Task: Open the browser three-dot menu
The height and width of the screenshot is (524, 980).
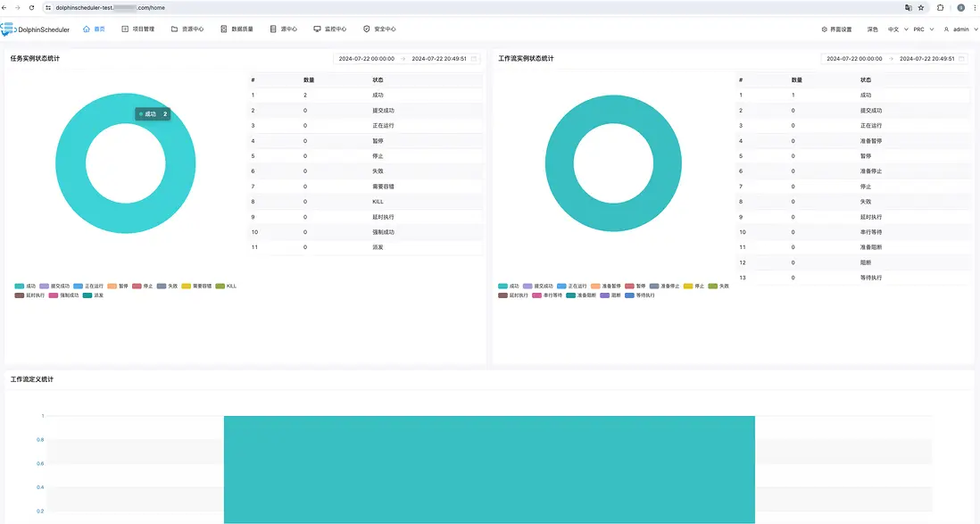Action: coord(975,7)
